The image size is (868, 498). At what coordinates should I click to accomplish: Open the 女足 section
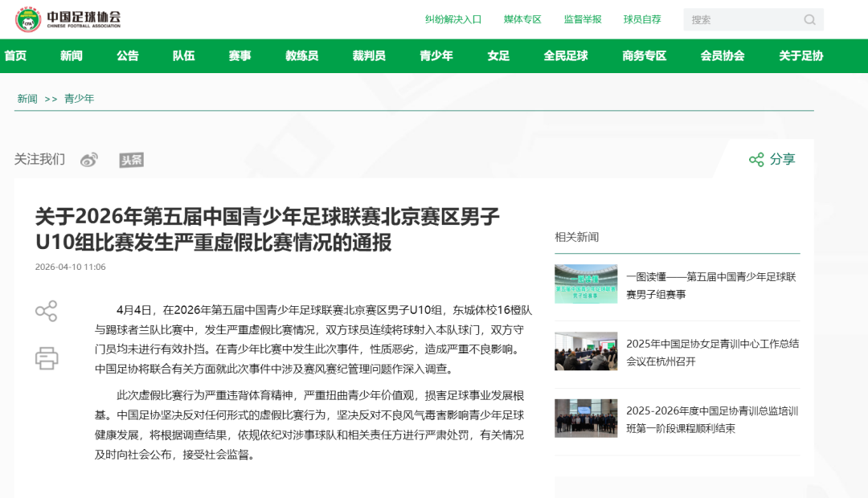click(x=498, y=55)
